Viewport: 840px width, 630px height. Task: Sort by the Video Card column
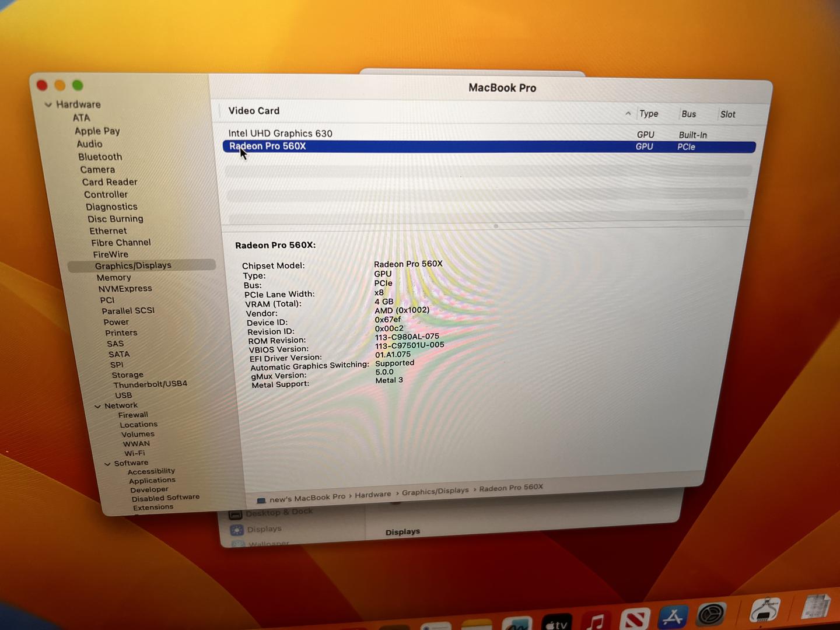click(254, 111)
